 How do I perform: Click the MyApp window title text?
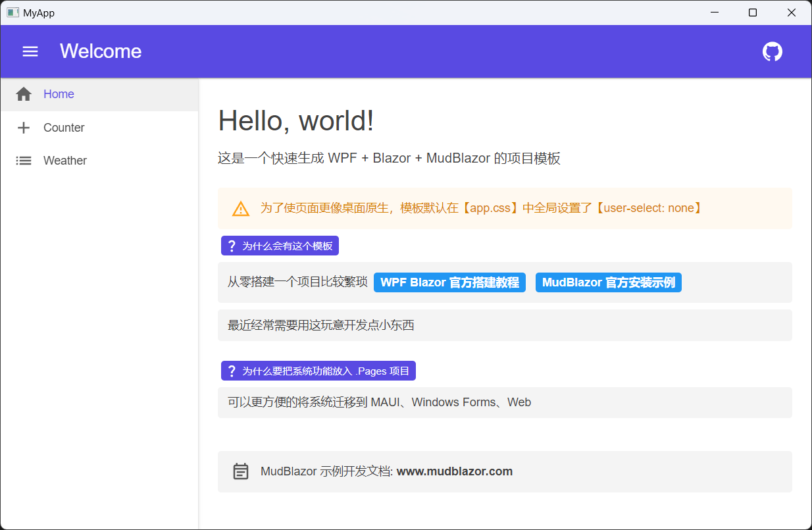[39, 13]
